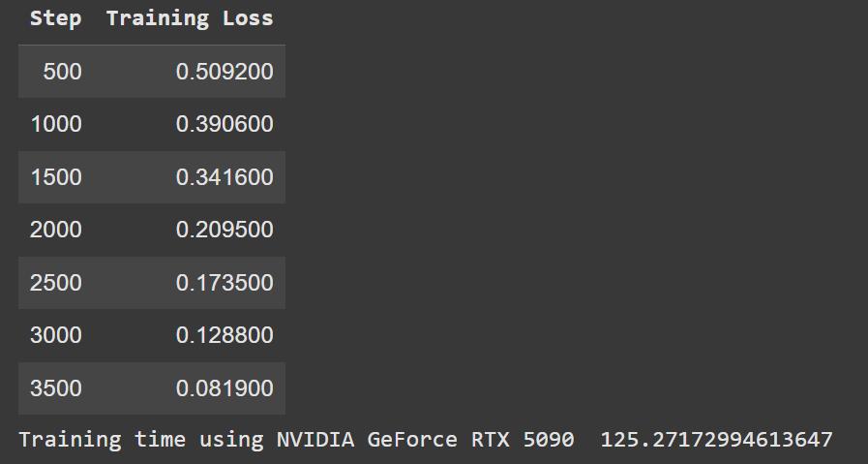
Task: Select the step 2500 cell
Action: pos(56,283)
